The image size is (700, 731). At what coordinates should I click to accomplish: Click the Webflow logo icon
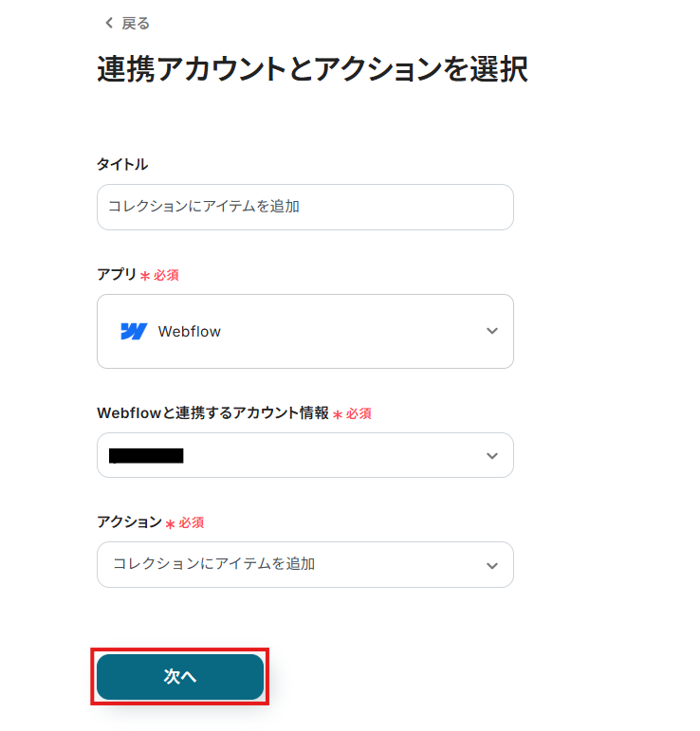pyautogui.click(x=134, y=332)
